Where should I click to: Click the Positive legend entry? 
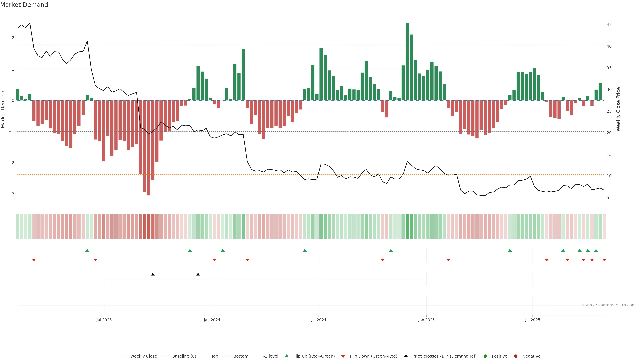click(499, 356)
